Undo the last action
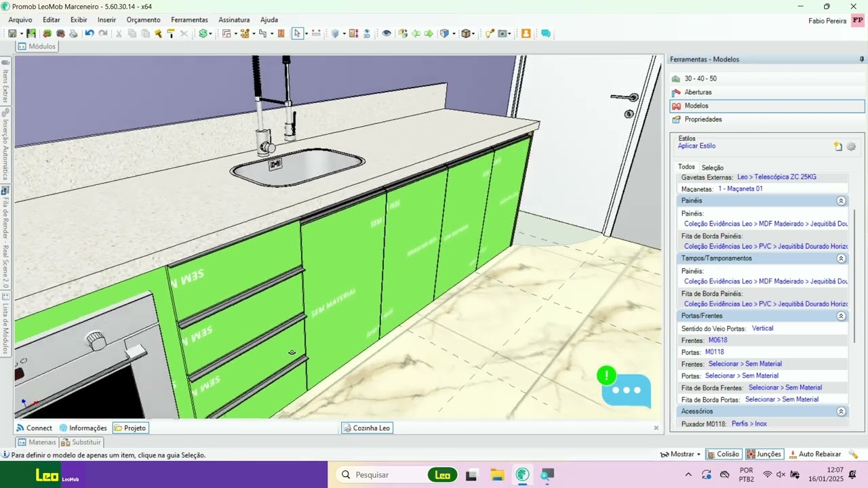The height and width of the screenshot is (488, 868). [x=89, y=33]
